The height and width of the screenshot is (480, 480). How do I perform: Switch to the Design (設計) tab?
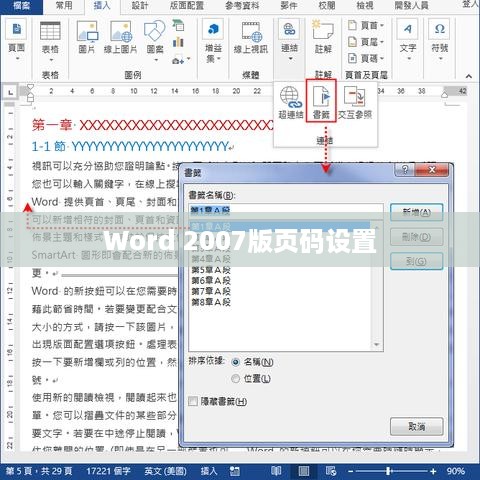pos(140,6)
